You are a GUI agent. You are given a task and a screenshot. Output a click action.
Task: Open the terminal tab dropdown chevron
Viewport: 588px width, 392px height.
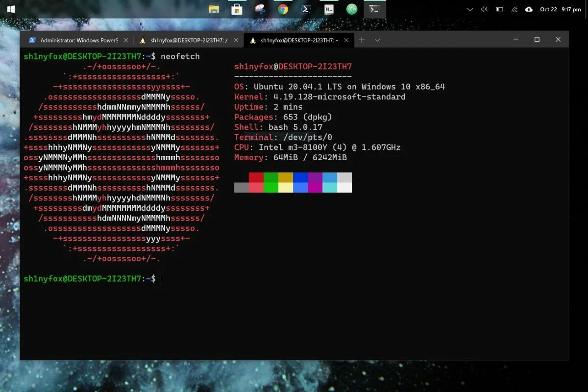(x=377, y=40)
